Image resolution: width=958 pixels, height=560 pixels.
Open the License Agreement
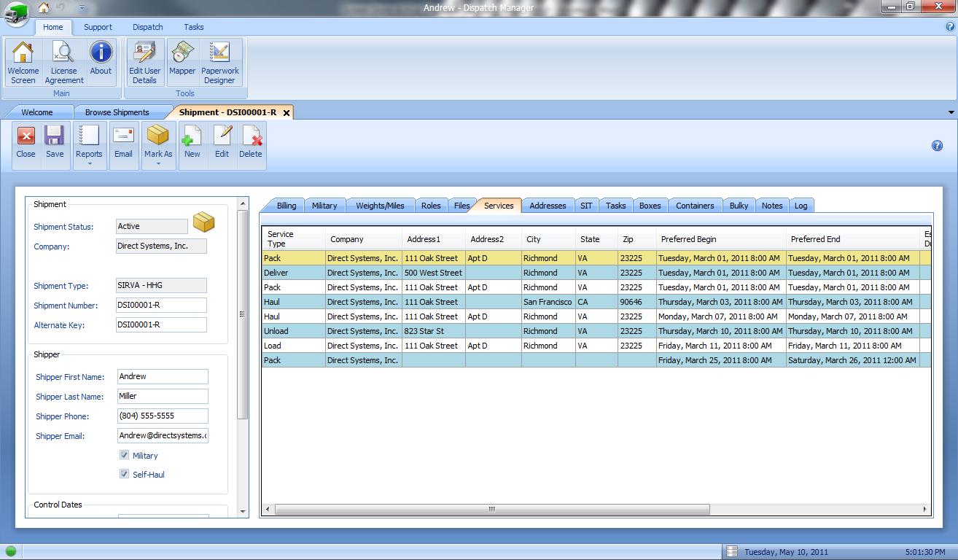tap(64, 62)
